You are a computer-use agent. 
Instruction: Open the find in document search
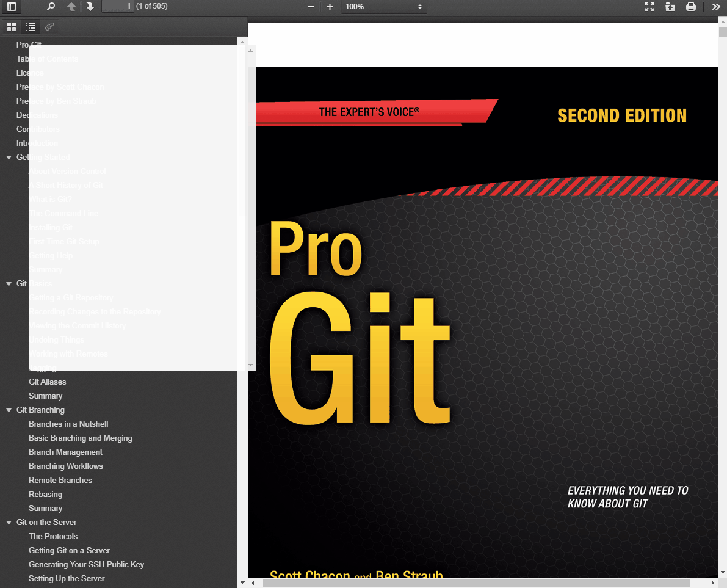51,7
